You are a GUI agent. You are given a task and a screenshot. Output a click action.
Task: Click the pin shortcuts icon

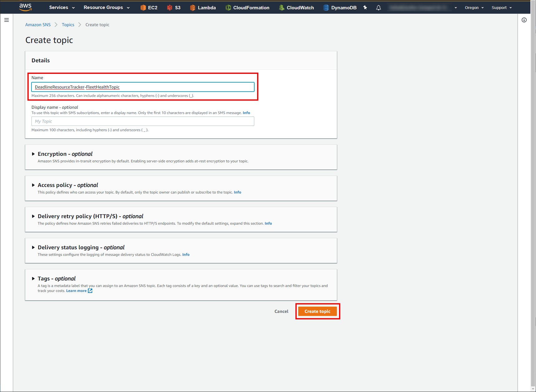(365, 7)
